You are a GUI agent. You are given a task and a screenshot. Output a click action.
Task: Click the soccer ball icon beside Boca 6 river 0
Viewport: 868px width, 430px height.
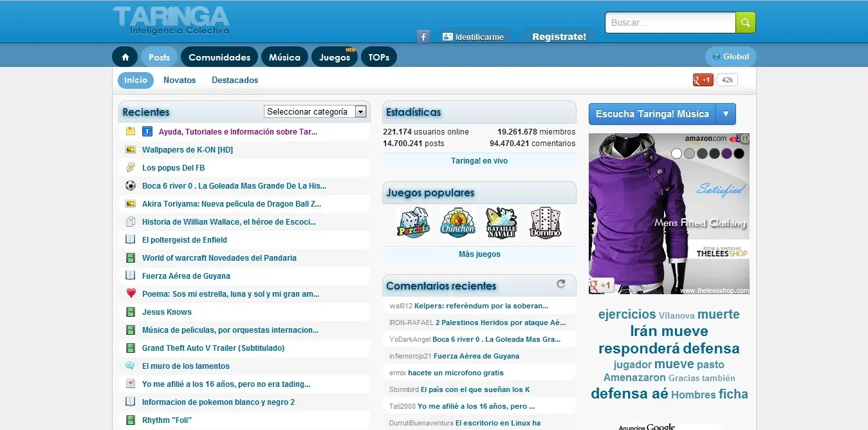pyautogui.click(x=131, y=185)
